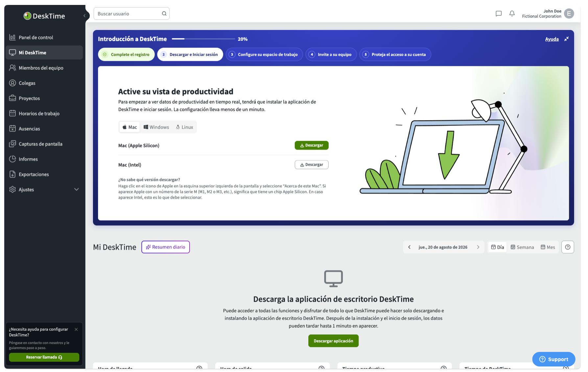Viewport: 588px width, 372px height.
Task: Open Horarios de trabajo
Action: pyautogui.click(x=44, y=113)
